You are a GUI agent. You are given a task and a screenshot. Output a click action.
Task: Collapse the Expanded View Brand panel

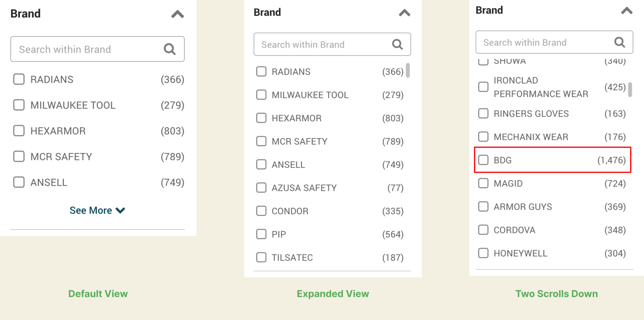(404, 13)
